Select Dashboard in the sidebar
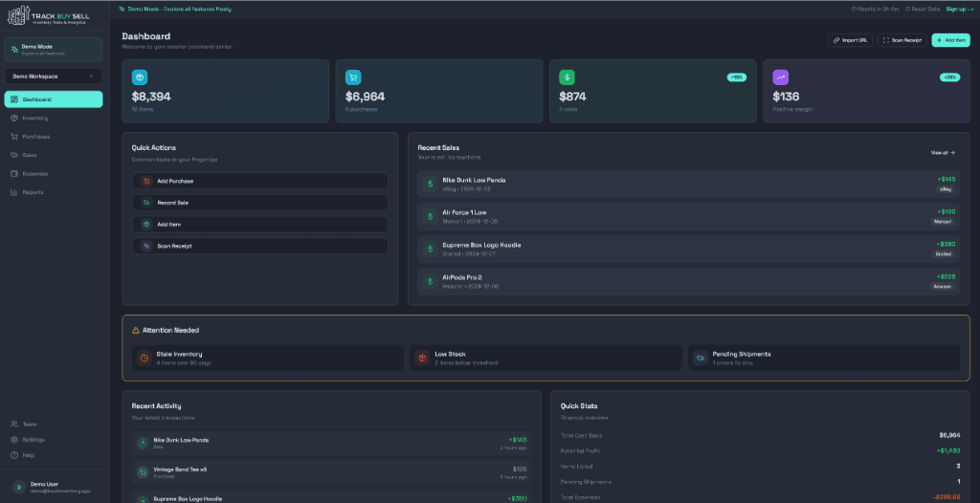The height and width of the screenshot is (503, 980). coord(54,99)
